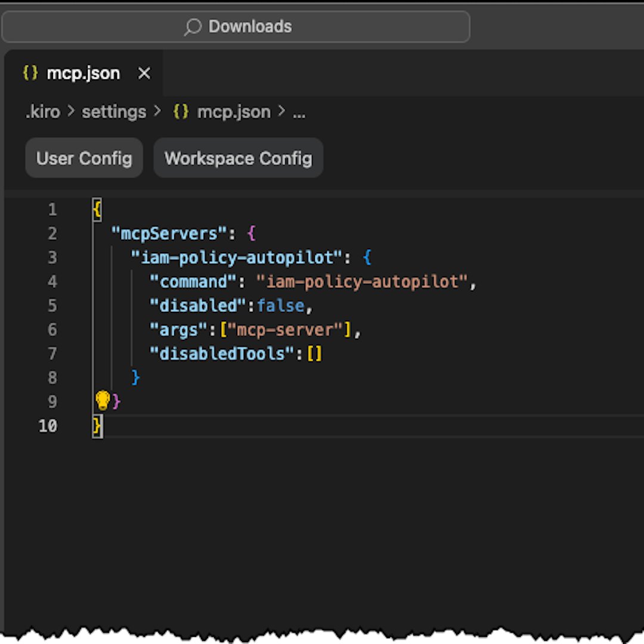Click the JSON icon in the breadcrumb path
This screenshot has height=644, width=644.
[x=181, y=112]
